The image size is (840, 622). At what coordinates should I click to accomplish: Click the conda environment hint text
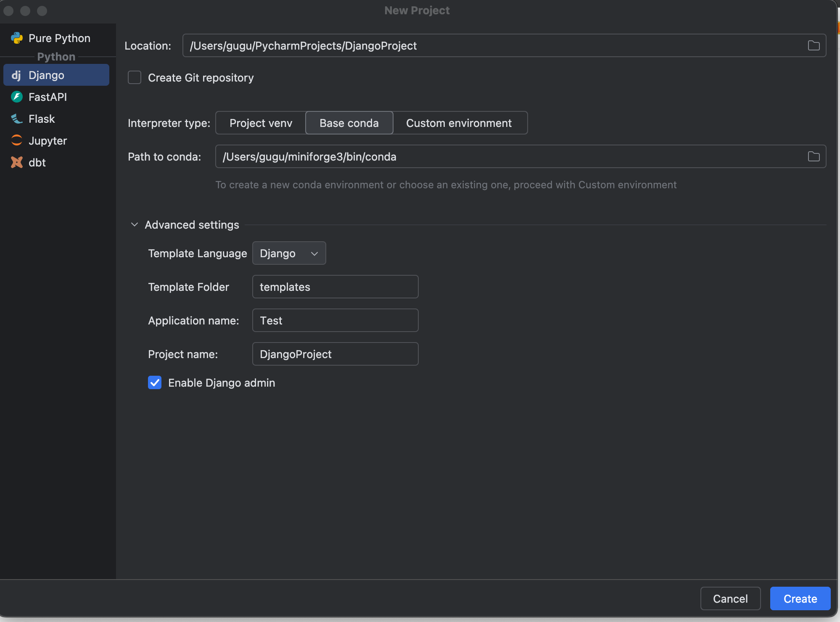[x=446, y=185]
